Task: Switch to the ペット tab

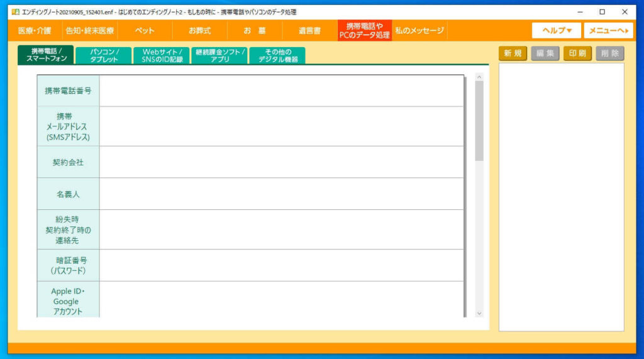Action: [x=145, y=31]
